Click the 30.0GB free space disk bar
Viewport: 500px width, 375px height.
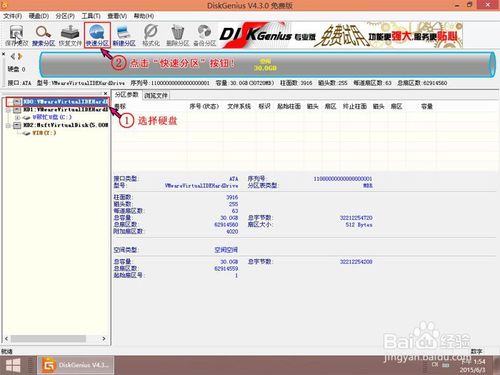click(267, 65)
